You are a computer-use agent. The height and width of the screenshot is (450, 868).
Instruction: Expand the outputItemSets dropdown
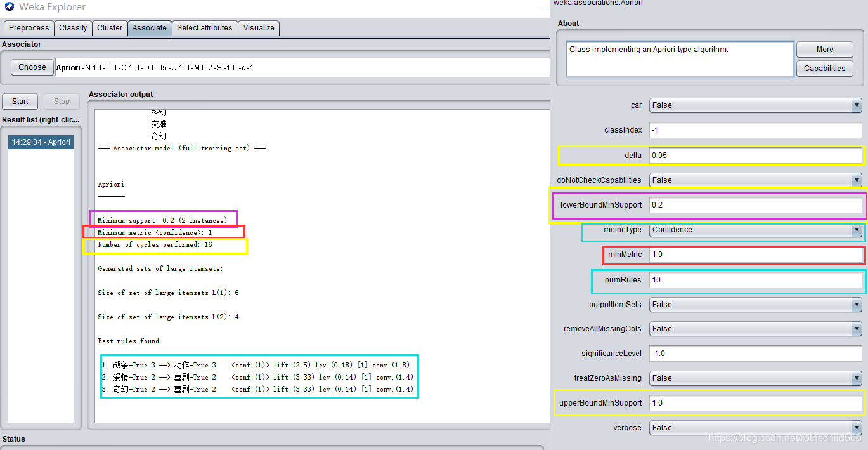(756, 305)
